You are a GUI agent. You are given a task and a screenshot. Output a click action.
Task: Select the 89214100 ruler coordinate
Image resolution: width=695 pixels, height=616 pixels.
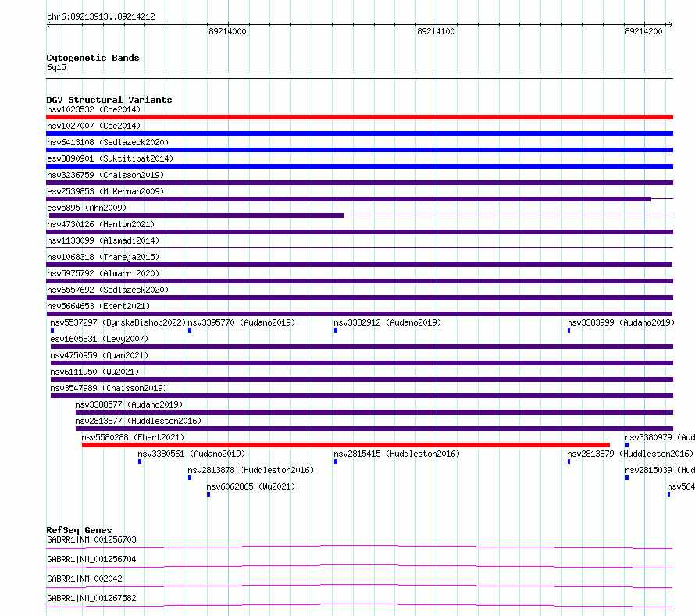coord(436,31)
